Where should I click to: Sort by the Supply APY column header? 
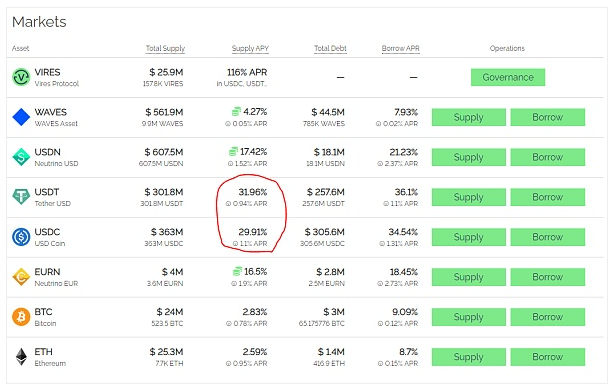(x=250, y=49)
